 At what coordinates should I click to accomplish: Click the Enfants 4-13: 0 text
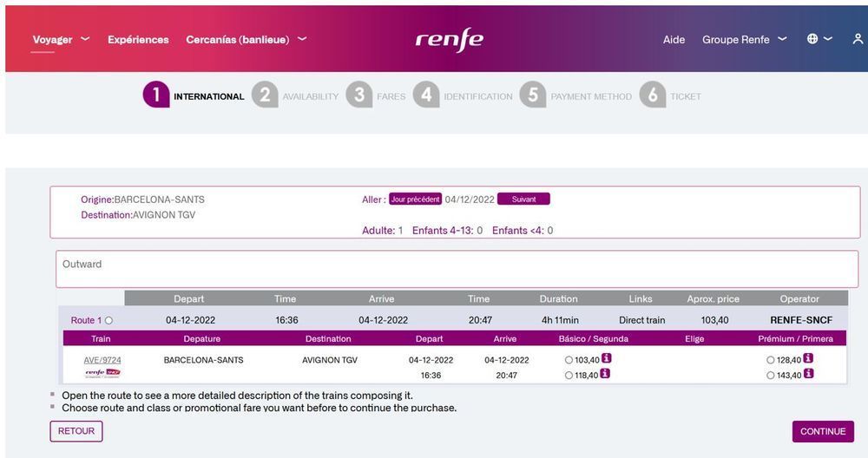coord(447,231)
